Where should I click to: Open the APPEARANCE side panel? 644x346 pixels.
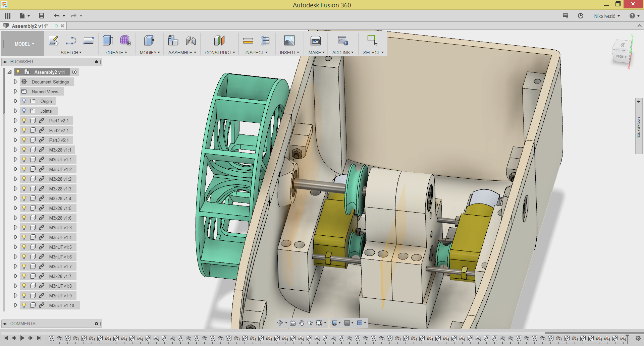(x=639, y=126)
